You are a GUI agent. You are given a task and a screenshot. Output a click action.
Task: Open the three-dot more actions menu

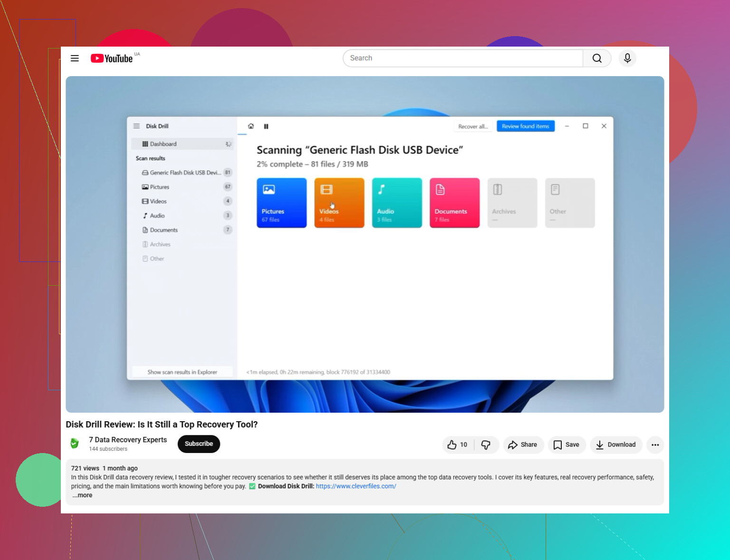(655, 444)
